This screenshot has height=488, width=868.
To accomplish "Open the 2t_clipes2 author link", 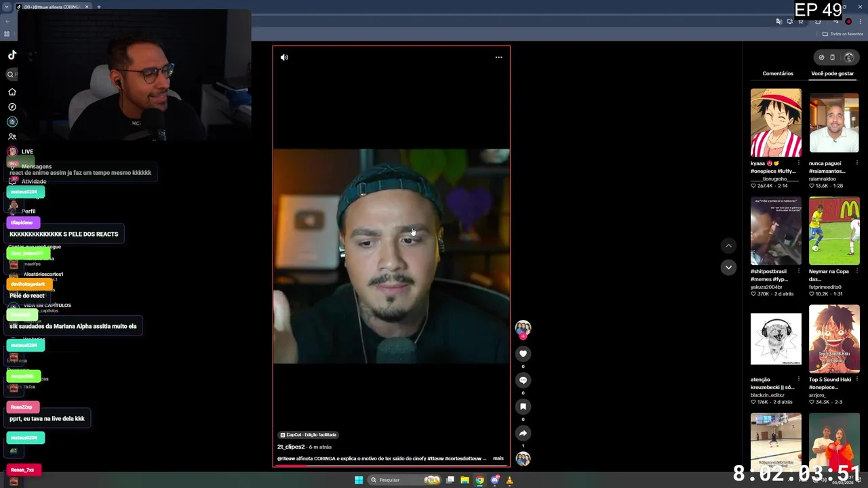I will [x=291, y=447].
